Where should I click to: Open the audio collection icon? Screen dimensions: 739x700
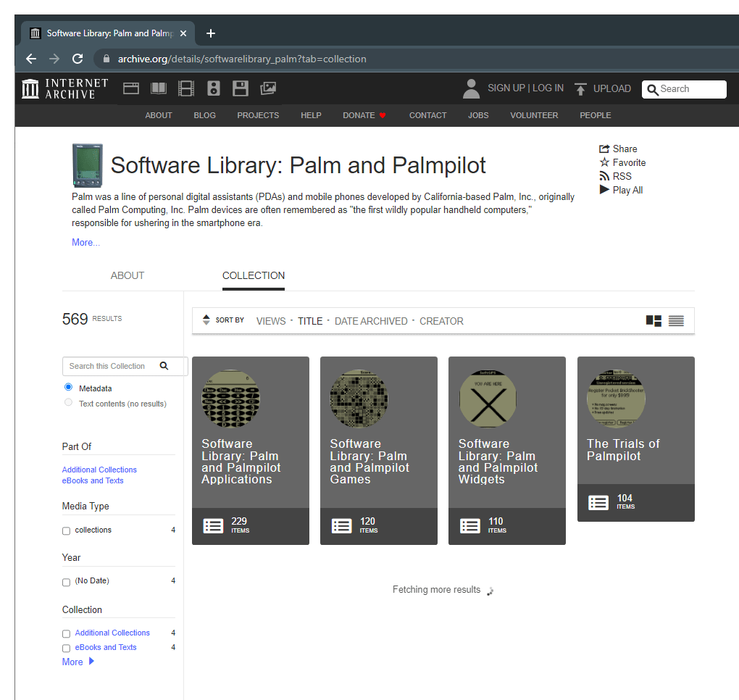pyautogui.click(x=213, y=88)
